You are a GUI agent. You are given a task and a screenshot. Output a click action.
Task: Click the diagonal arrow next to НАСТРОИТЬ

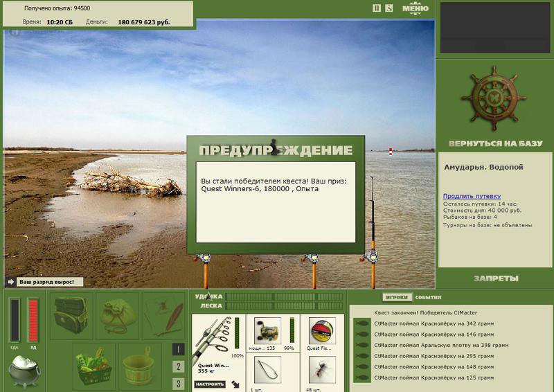(x=235, y=384)
